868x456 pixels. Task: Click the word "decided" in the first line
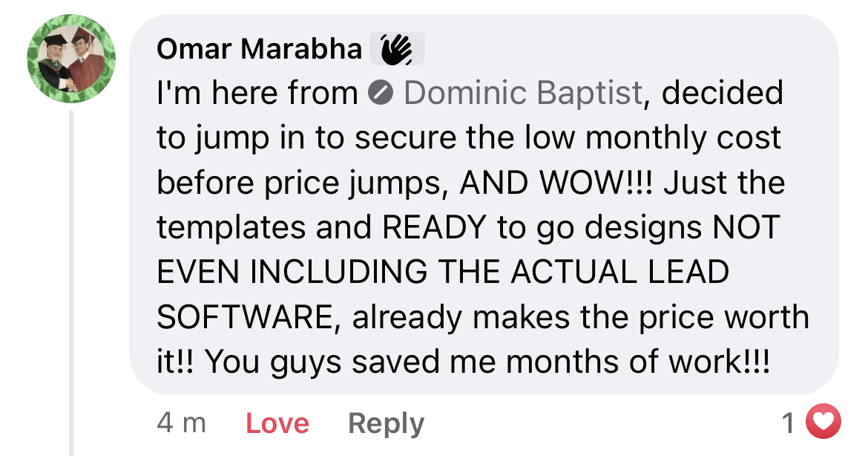[x=721, y=94]
